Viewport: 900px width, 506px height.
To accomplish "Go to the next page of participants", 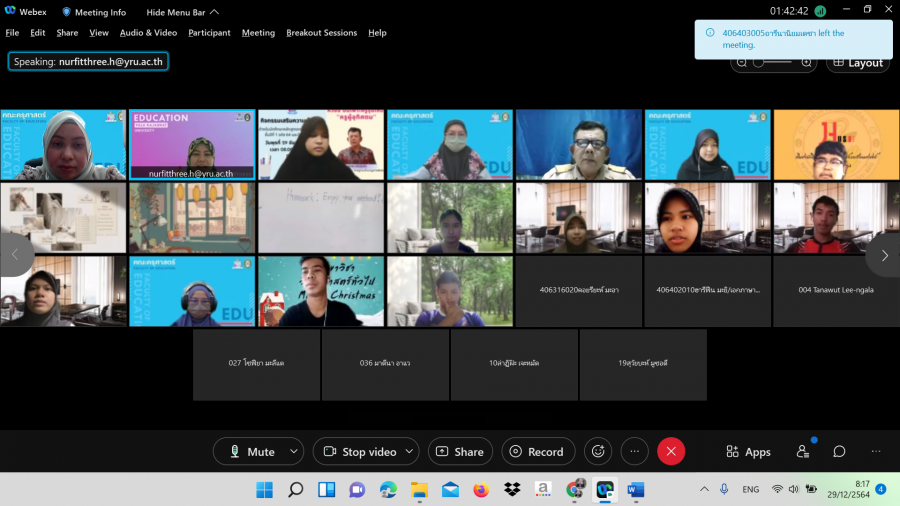I will coord(883,255).
